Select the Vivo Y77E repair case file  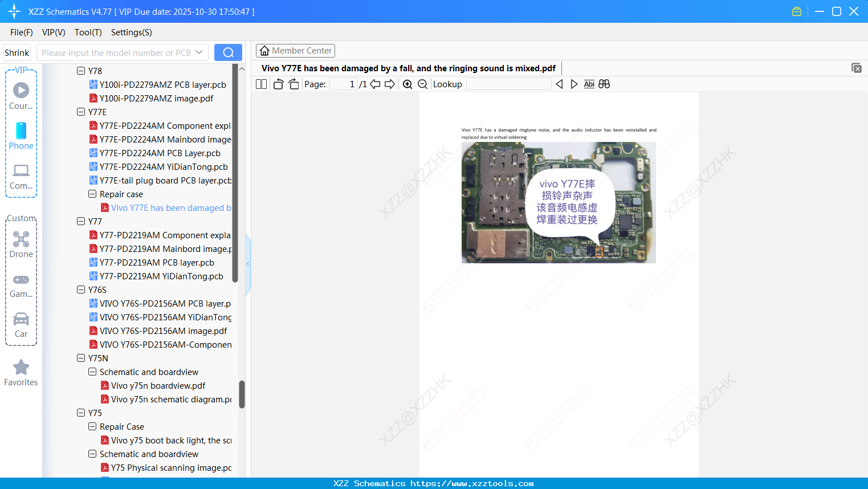pos(166,207)
